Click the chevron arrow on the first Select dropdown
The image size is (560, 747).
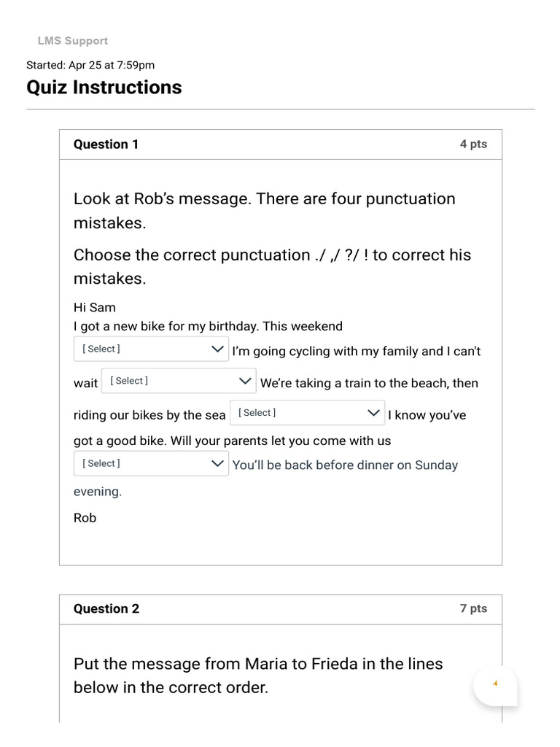point(217,349)
